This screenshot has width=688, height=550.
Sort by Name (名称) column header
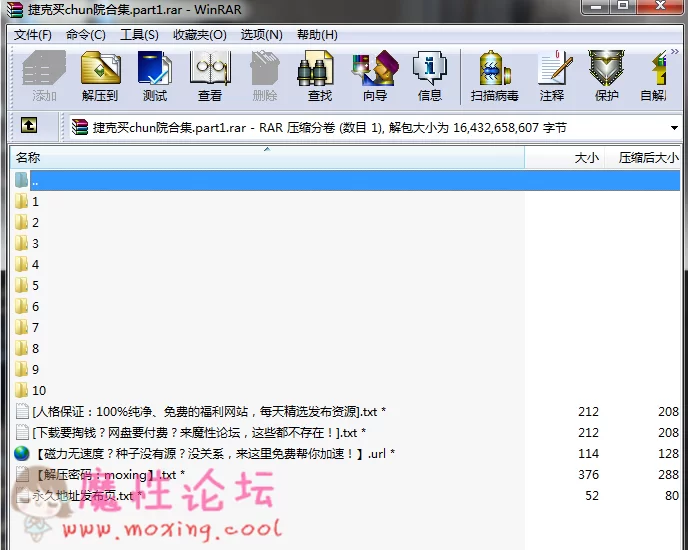pos(267,157)
